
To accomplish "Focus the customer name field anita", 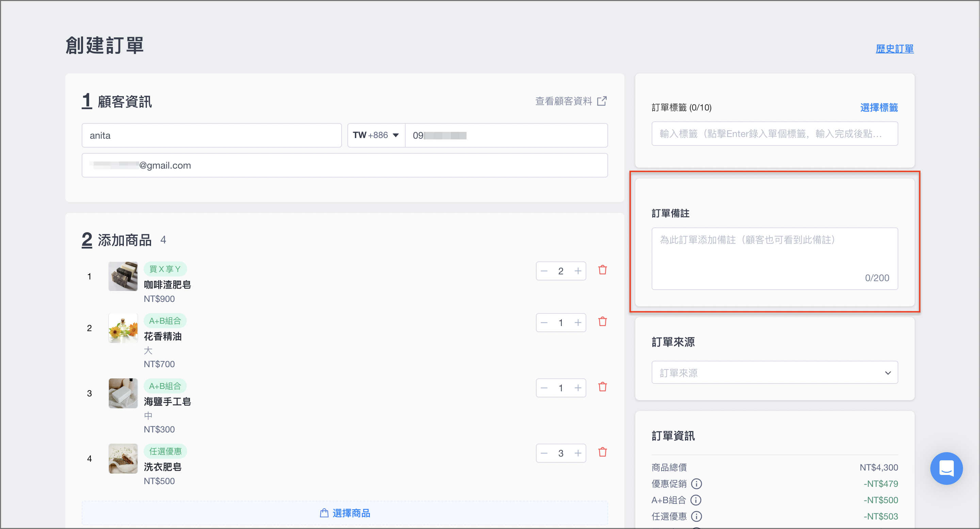I will 212,135.
